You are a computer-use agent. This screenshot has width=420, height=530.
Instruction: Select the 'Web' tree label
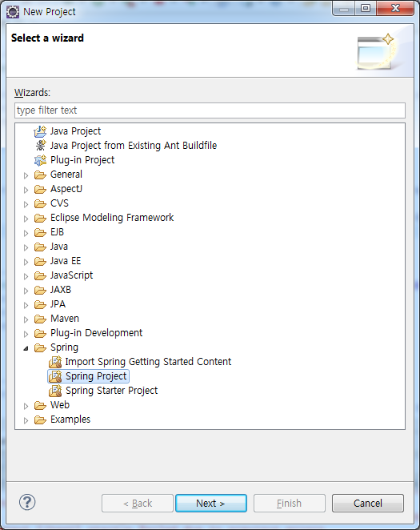[x=60, y=405]
